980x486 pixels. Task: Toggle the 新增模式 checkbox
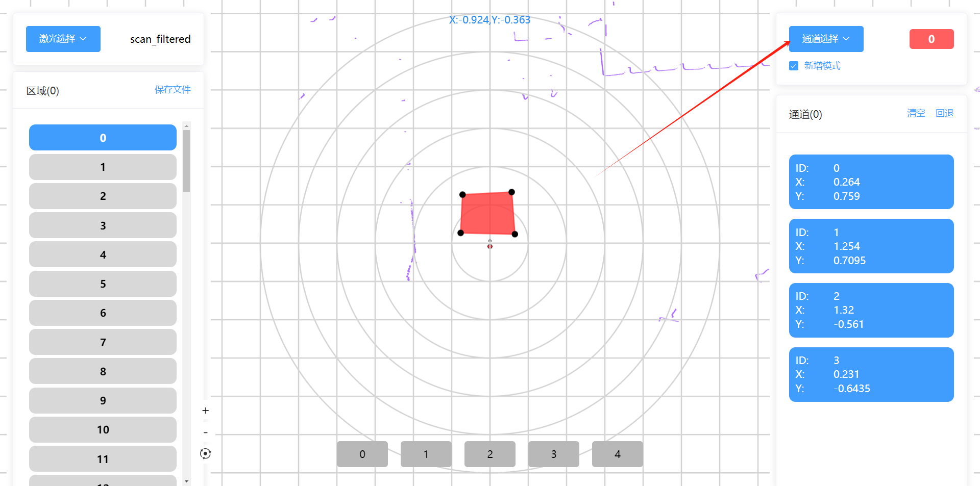click(x=794, y=66)
